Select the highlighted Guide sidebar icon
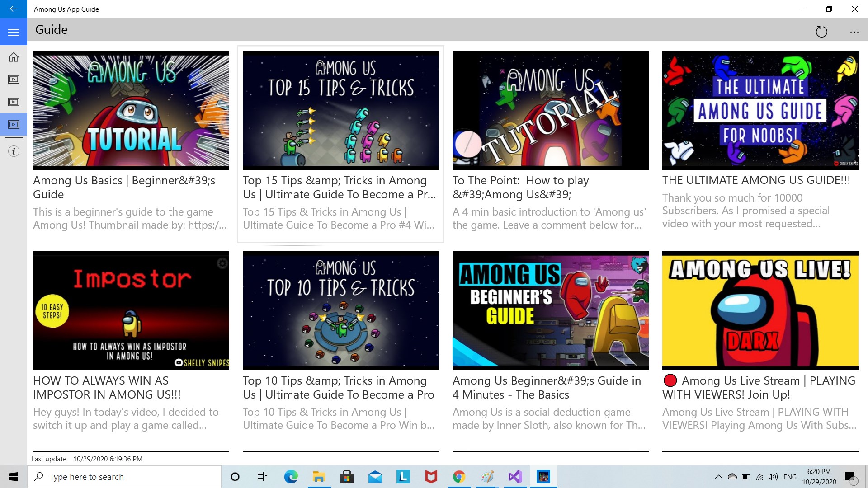Image resolution: width=868 pixels, height=488 pixels. click(x=14, y=124)
